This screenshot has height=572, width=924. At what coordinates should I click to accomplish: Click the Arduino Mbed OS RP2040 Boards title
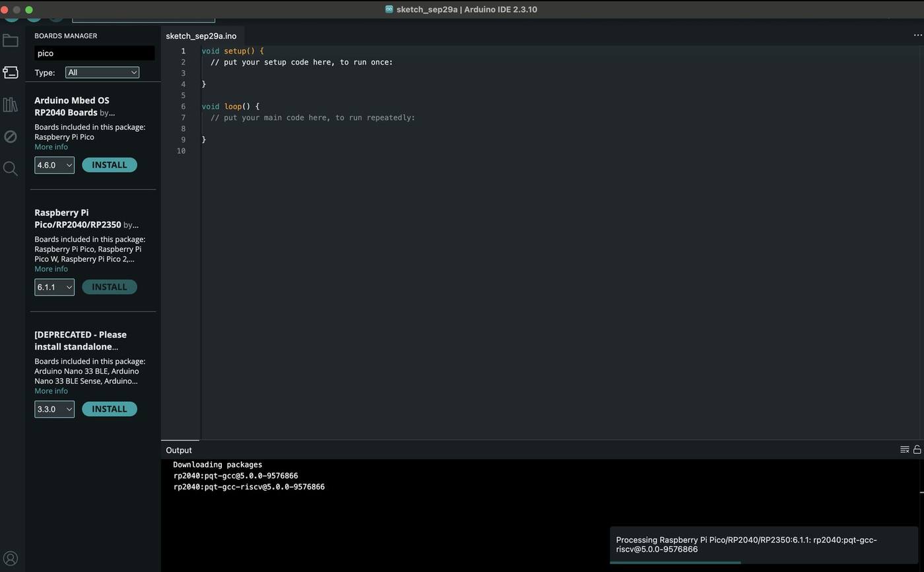[x=72, y=106]
